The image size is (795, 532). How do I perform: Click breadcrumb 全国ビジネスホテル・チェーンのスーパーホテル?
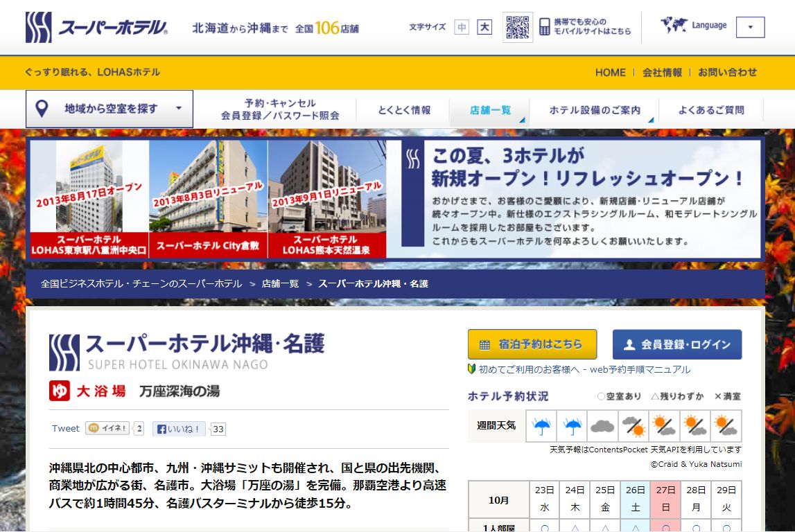coord(141,284)
